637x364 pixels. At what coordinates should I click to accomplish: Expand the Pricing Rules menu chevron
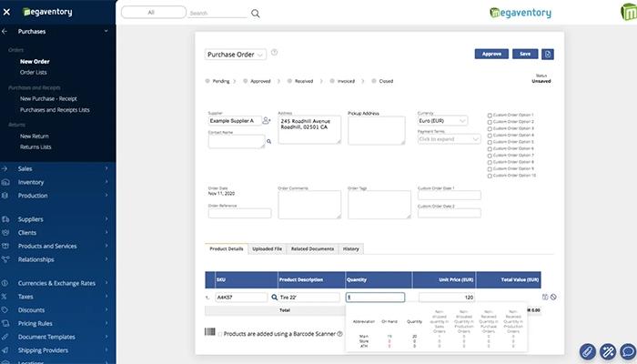pos(106,323)
